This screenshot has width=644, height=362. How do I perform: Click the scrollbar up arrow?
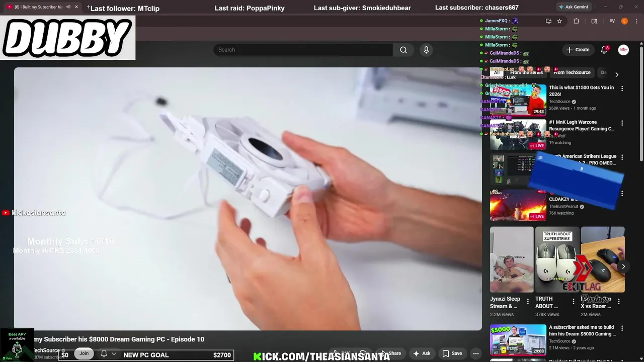click(641, 44)
